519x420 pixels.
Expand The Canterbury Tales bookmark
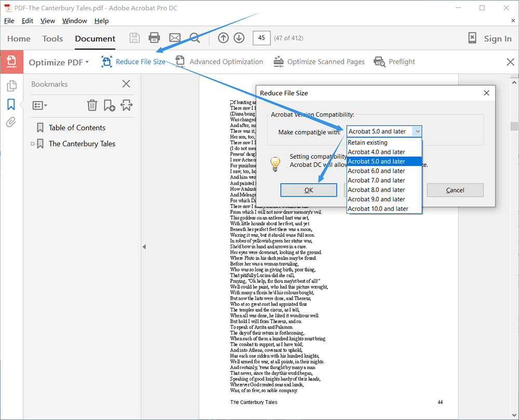pyautogui.click(x=32, y=144)
